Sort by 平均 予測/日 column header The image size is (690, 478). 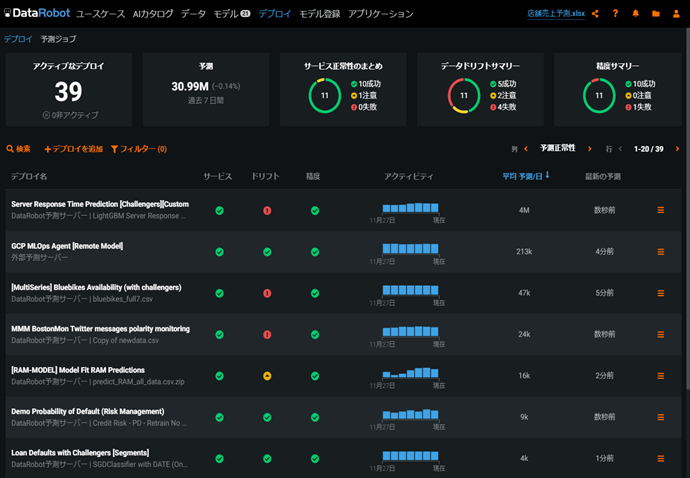click(x=525, y=176)
